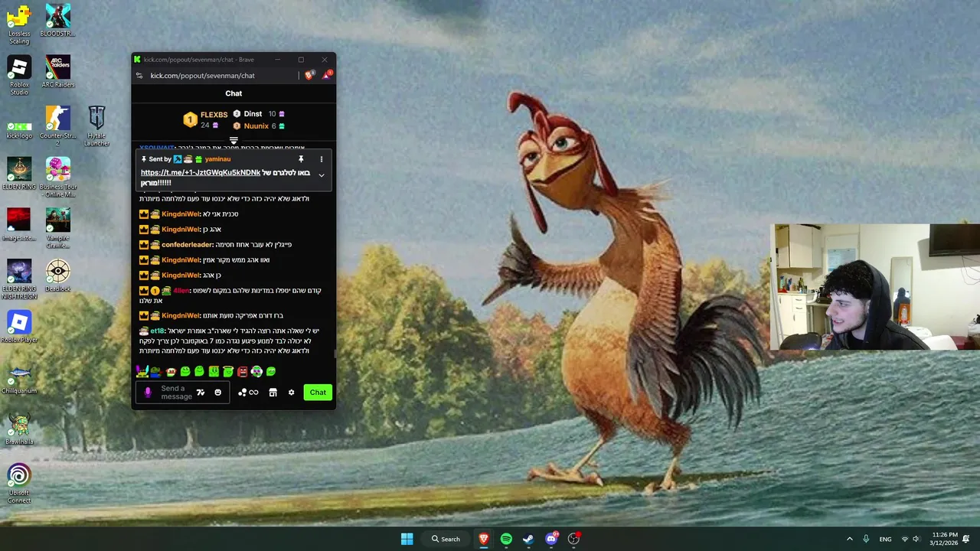980x551 pixels.
Task: Open Hytale Launcher desktop shortcut
Action: click(x=96, y=126)
